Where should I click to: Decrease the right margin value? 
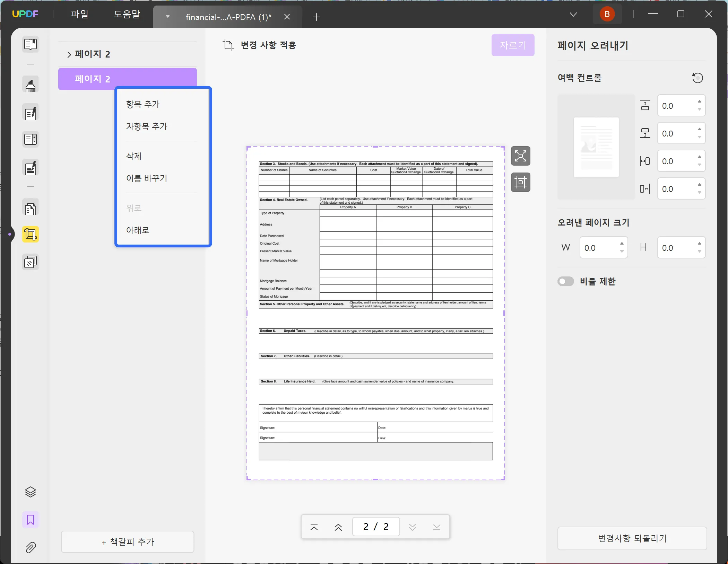700,193
